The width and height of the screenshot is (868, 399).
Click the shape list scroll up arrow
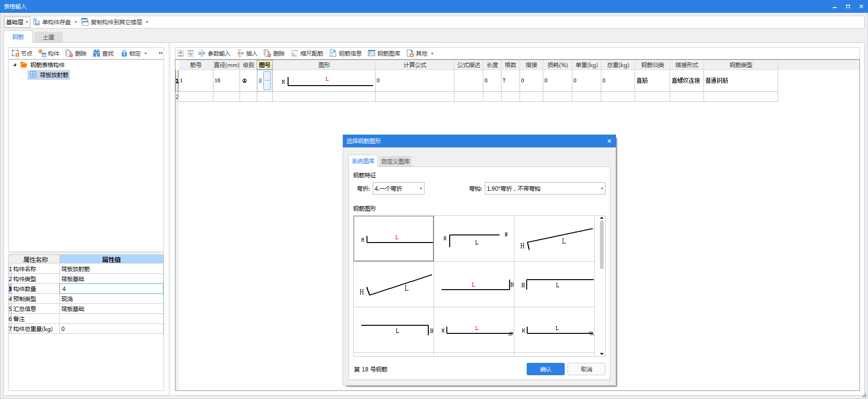click(x=602, y=218)
